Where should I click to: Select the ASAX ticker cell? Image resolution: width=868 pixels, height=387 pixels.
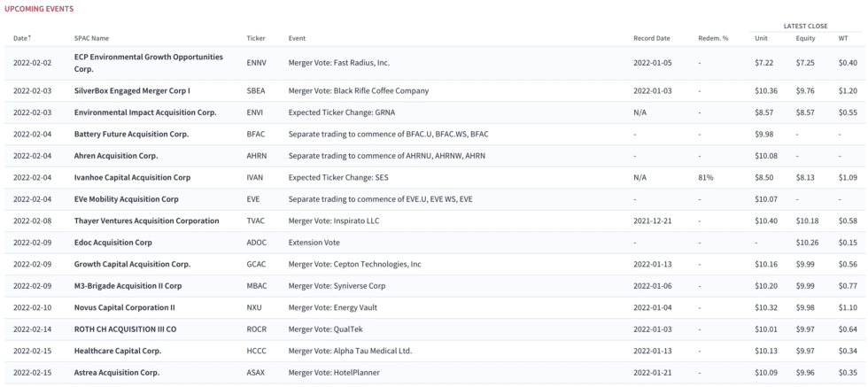coord(256,373)
